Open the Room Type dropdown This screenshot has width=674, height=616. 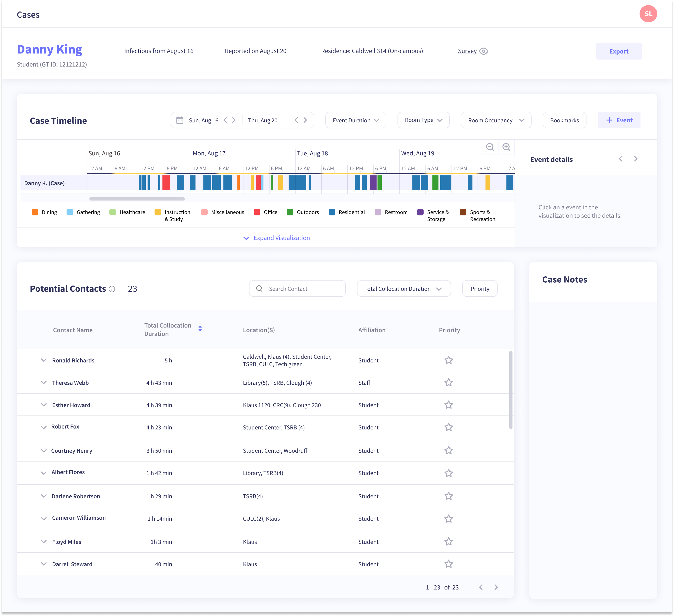pos(423,120)
